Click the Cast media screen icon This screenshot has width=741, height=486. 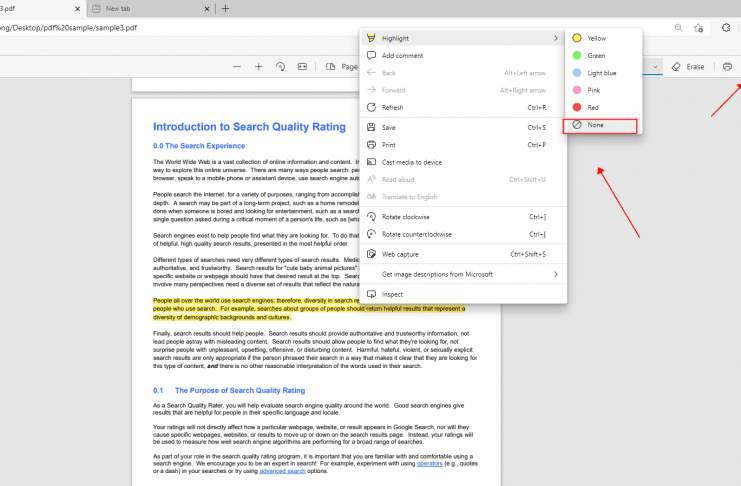pyautogui.click(x=371, y=162)
